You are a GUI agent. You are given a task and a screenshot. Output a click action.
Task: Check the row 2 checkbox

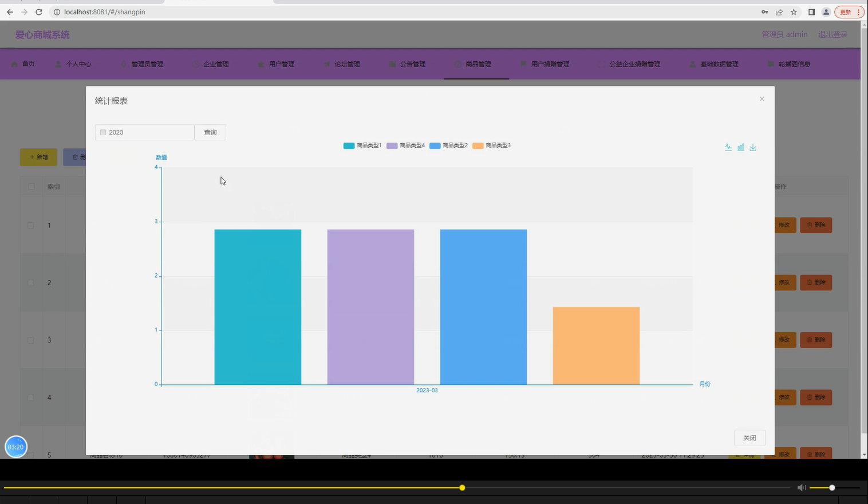31,283
